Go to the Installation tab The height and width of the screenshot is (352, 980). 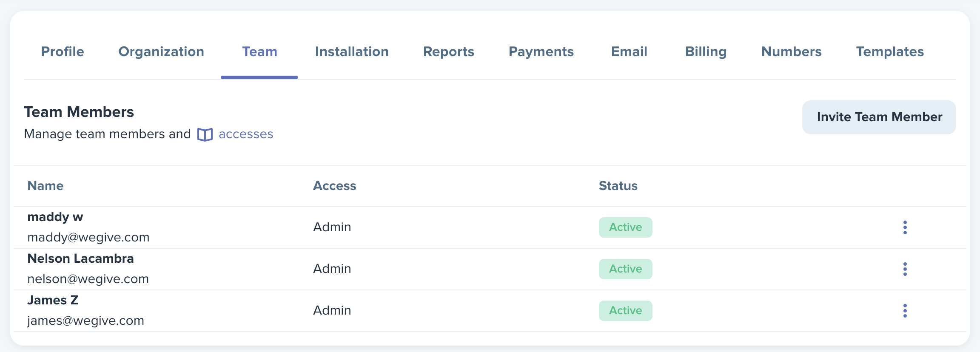pos(352,52)
